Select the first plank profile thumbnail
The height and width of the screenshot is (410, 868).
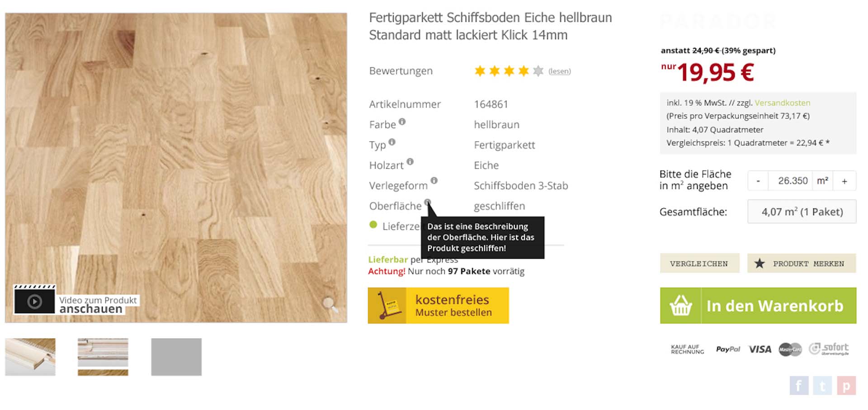(x=30, y=357)
